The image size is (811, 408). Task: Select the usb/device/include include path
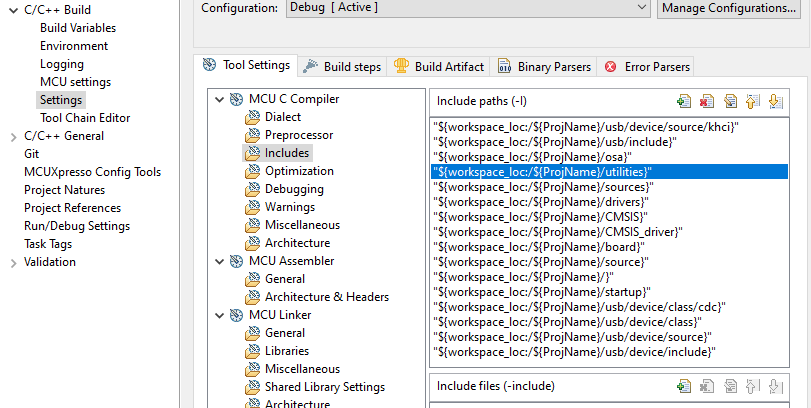pos(609,352)
